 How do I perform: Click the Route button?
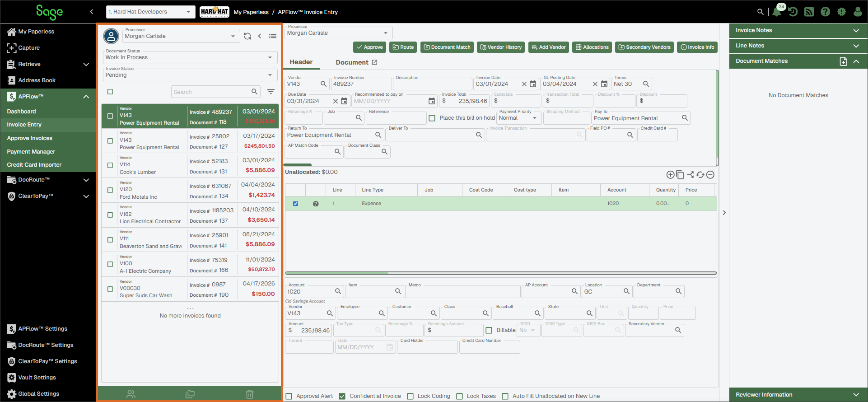pos(403,47)
